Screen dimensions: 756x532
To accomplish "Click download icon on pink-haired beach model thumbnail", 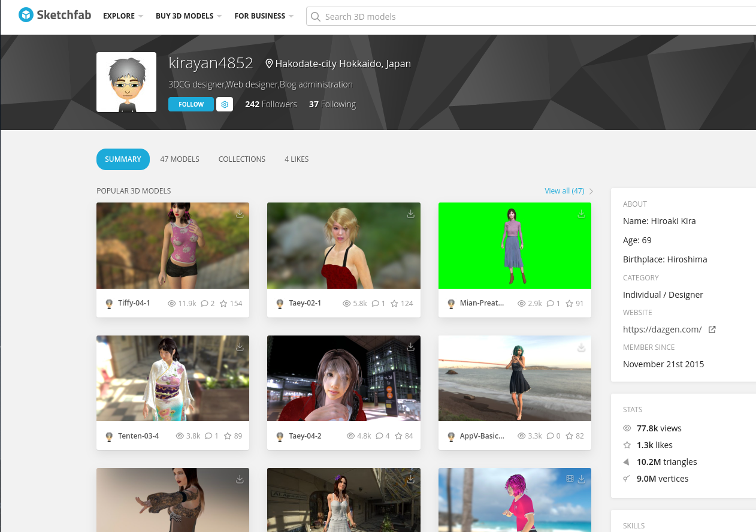I will click(x=581, y=479).
